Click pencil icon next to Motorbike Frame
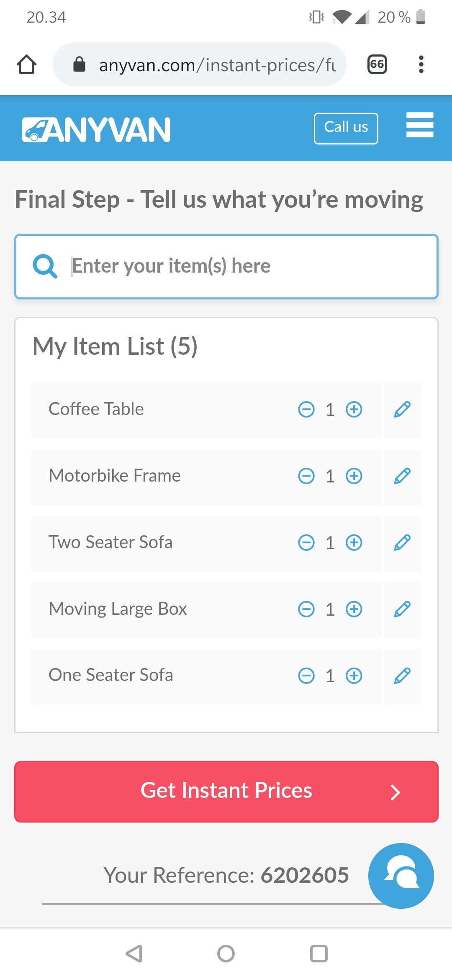Image resolution: width=452 pixels, height=980 pixels. pos(402,476)
